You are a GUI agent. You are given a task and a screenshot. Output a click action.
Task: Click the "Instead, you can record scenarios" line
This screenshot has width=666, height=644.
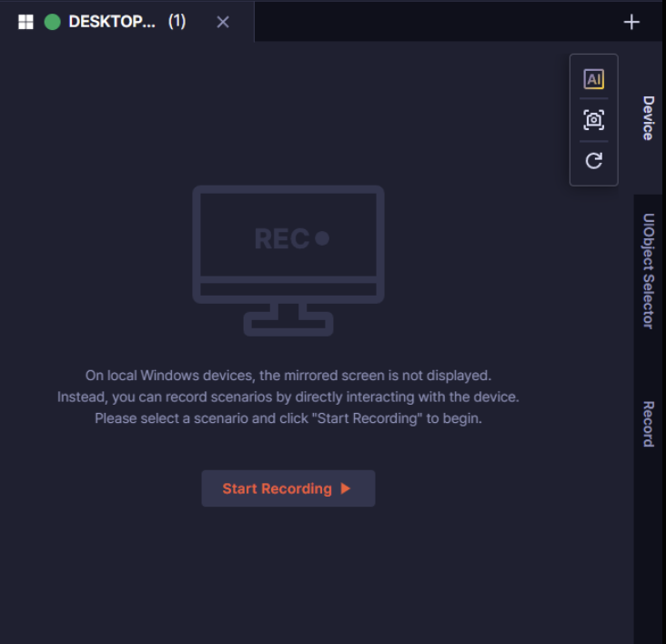click(x=288, y=397)
